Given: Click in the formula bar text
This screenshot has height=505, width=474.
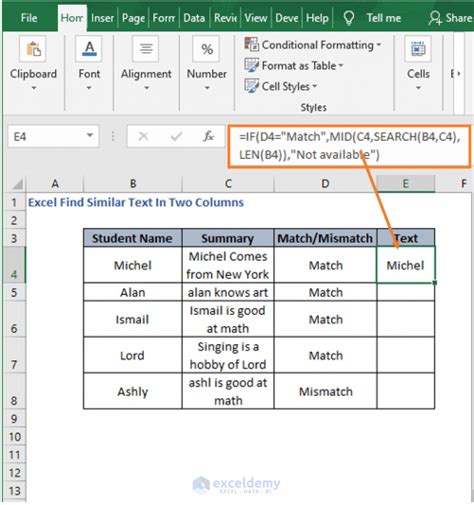Looking at the screenshot, I should (x=349, y=146).
